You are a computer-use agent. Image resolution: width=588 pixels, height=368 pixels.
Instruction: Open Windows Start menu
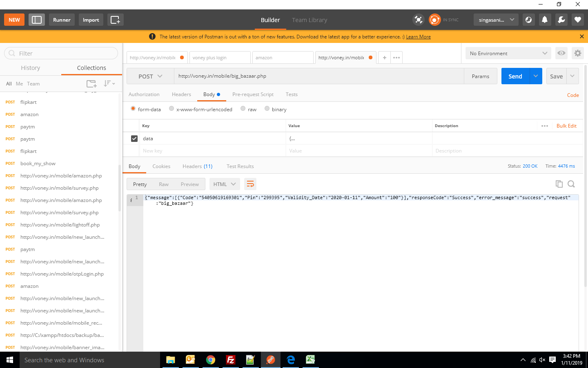(10, 360)
